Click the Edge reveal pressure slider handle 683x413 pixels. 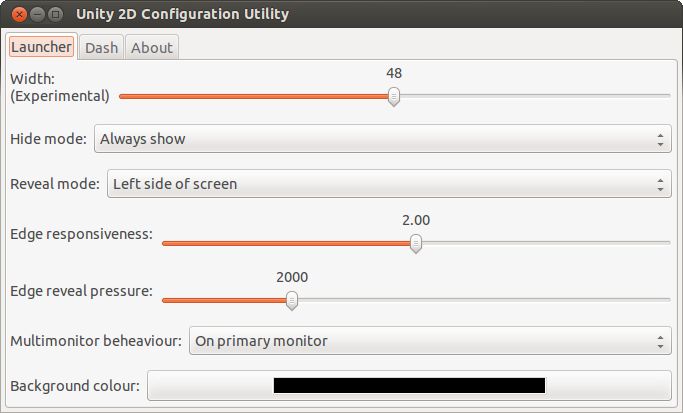tap(292, 299)
